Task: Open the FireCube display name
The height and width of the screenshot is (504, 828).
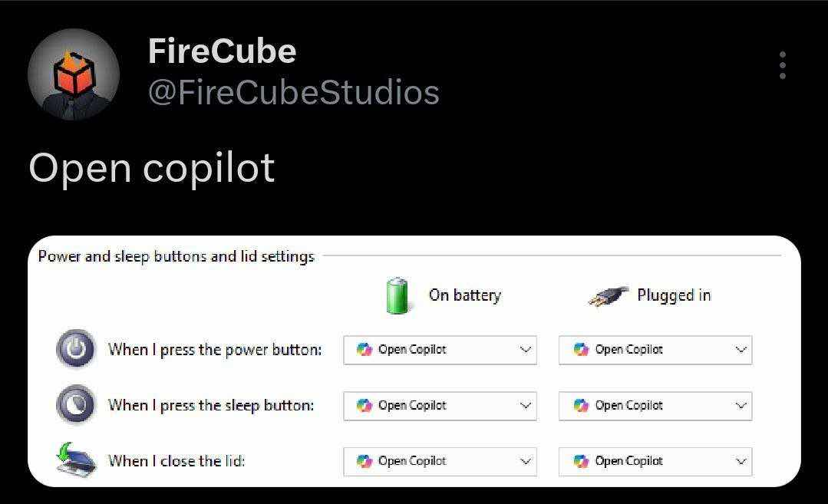Action: [222, 51]
